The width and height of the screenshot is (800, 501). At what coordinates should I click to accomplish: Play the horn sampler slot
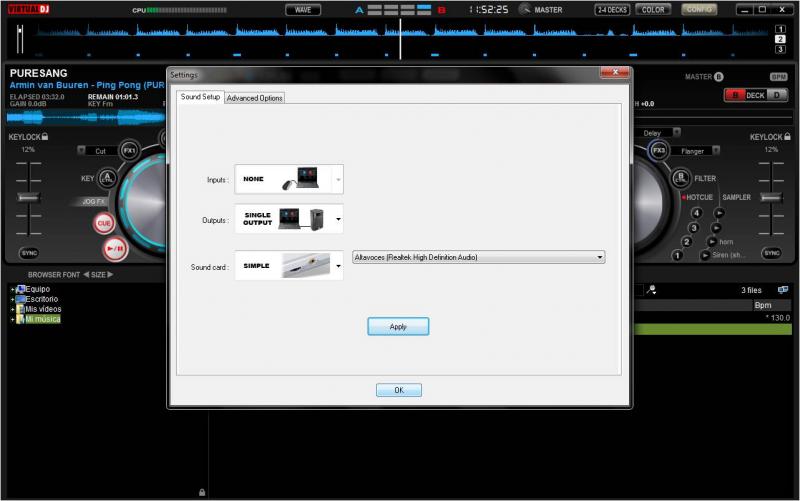pos(712,242)
